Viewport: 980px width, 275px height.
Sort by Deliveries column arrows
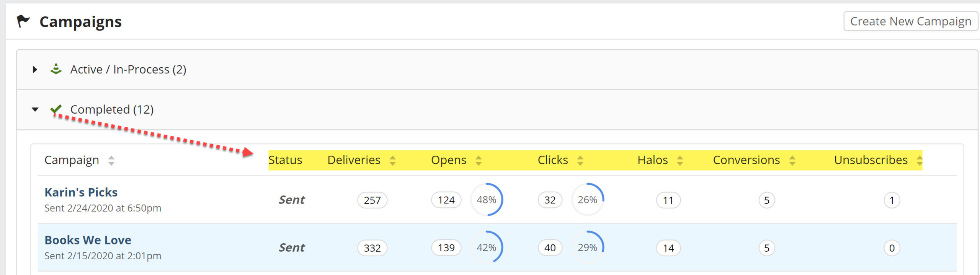392,160
